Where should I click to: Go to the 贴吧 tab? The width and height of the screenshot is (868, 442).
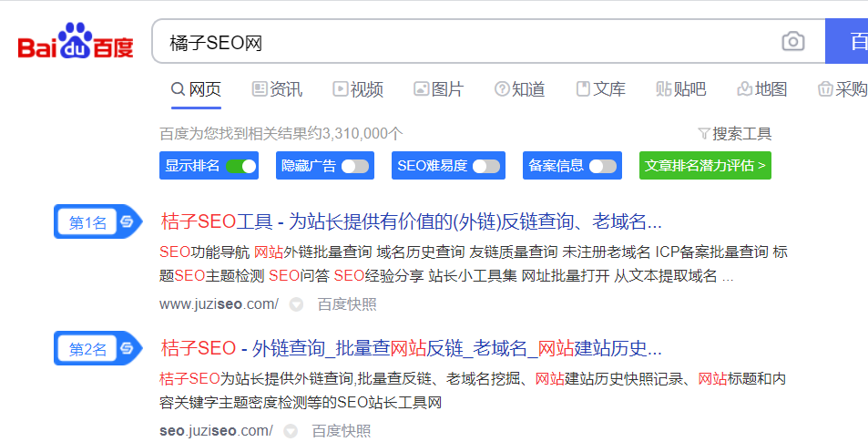pos(681,89)
